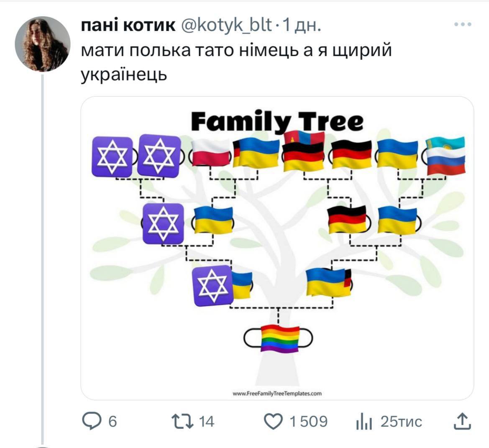Open the view analytics bar chart icon
This screenshot has width=489, height=448.
[x=364, y=421]
